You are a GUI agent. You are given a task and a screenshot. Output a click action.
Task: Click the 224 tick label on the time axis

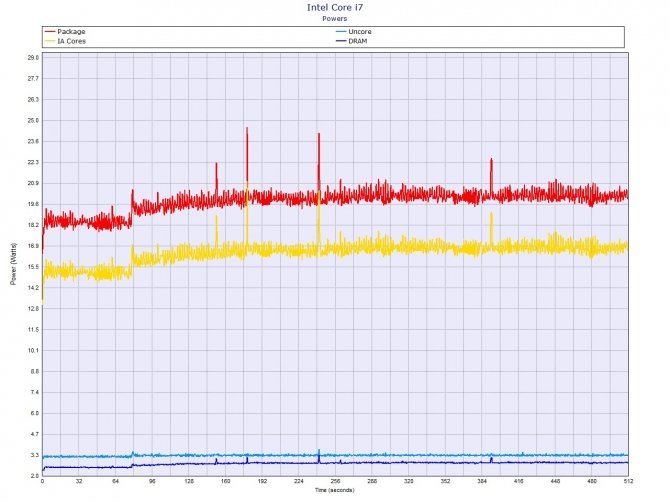tap(299, 481)
